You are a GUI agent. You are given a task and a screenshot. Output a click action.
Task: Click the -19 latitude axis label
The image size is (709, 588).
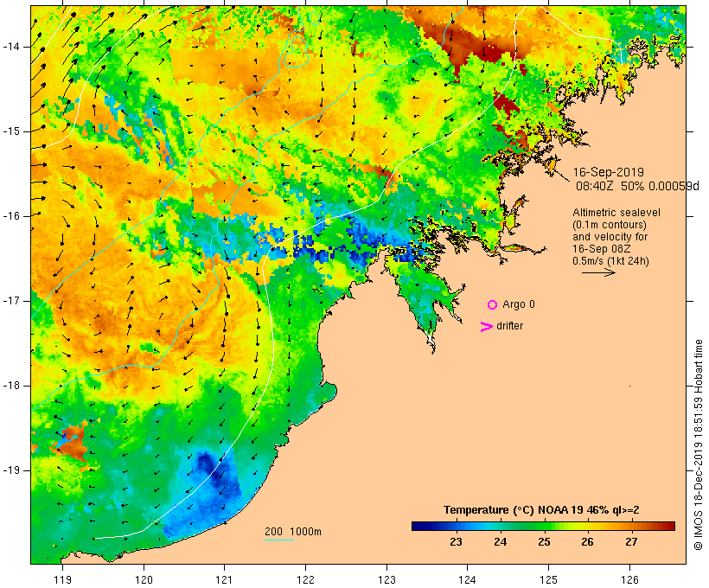click(11, 470)
